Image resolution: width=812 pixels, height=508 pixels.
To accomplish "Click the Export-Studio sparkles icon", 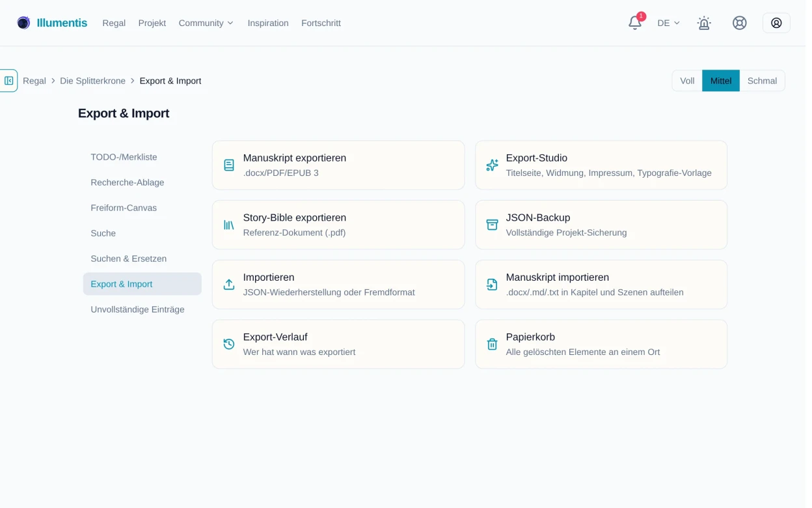I will (492, 165).
